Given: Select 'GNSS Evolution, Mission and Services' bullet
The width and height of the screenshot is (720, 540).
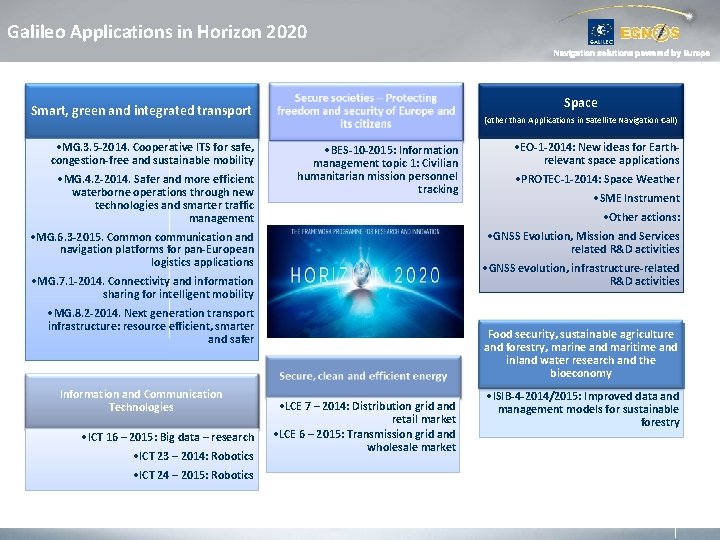Looking at the screenshot, I should [584, 242].
